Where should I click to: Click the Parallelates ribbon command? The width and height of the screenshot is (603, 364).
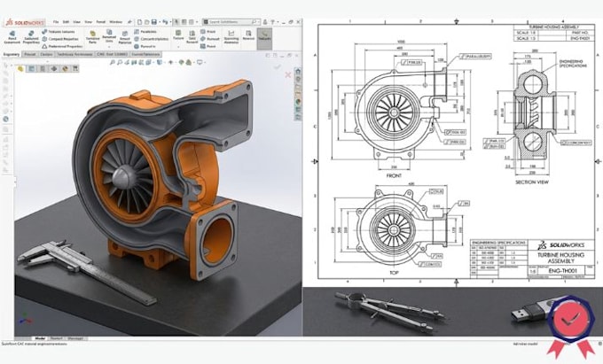coord(145,32)
